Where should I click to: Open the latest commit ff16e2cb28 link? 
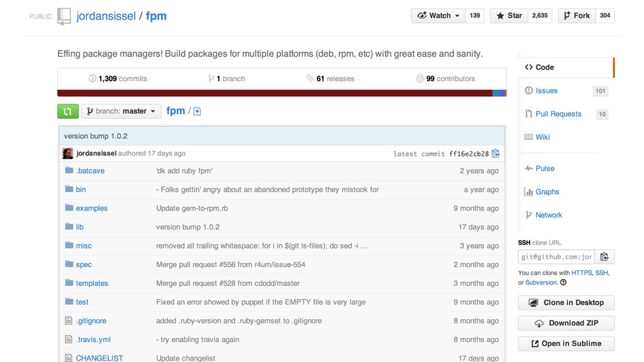point(469,154)
